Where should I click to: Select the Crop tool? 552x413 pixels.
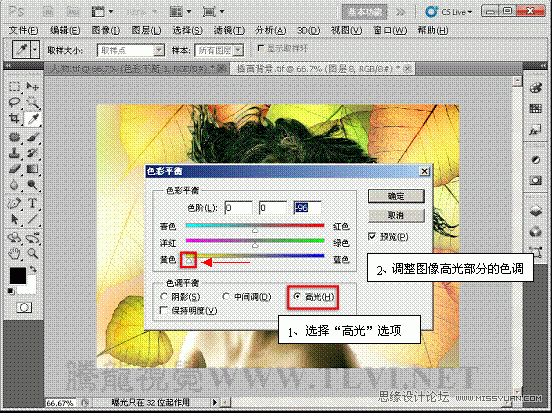point(14,119)
